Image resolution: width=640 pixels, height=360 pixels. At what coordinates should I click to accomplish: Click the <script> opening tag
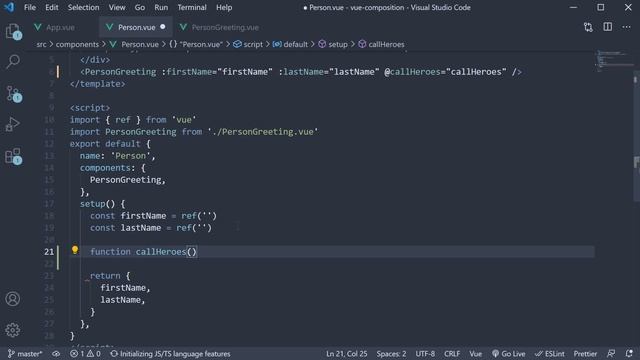click(90, 108)
